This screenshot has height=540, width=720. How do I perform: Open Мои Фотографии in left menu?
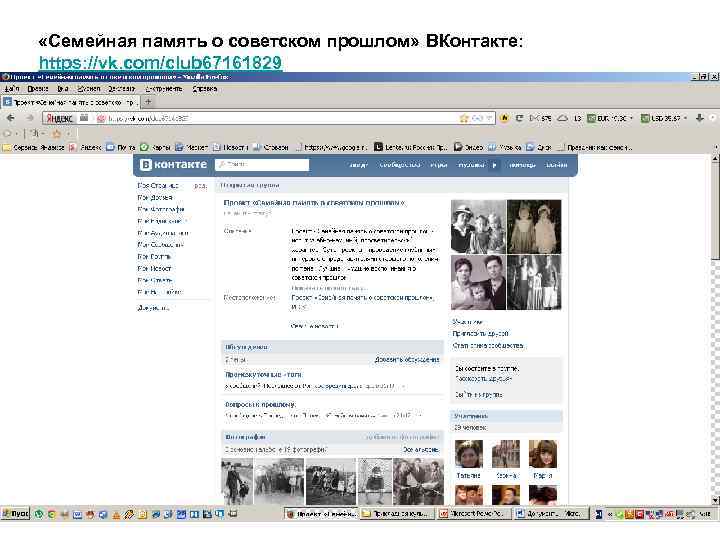click(x=161, y=209)
